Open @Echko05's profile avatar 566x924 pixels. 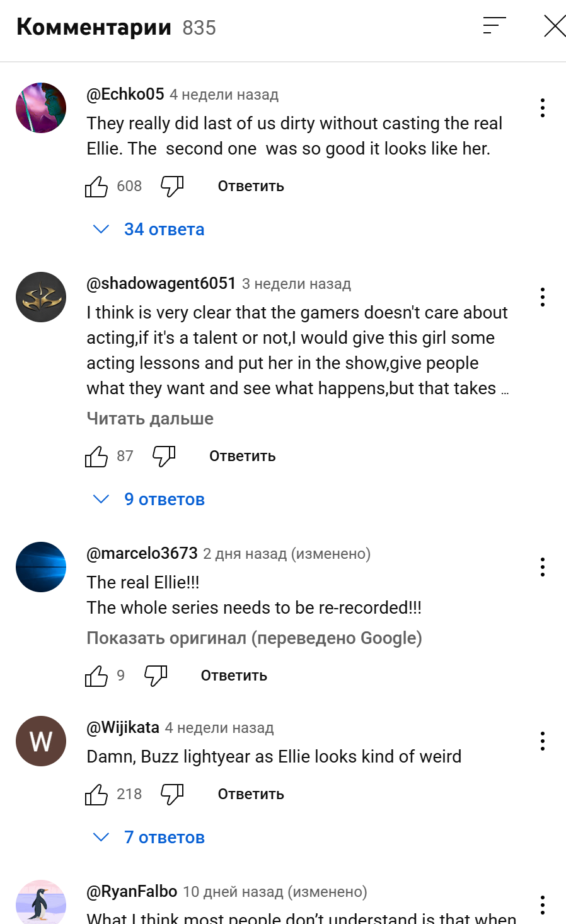tap(41, 108)
